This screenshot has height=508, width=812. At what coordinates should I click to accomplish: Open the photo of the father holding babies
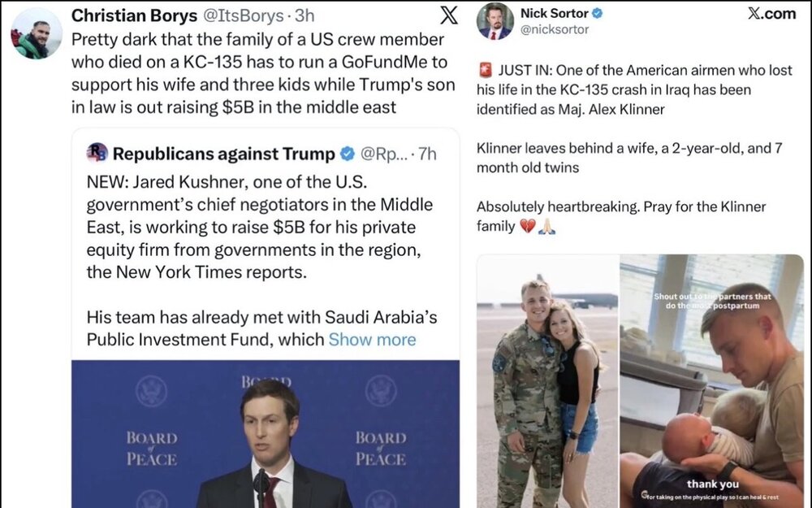coord(710,380)
